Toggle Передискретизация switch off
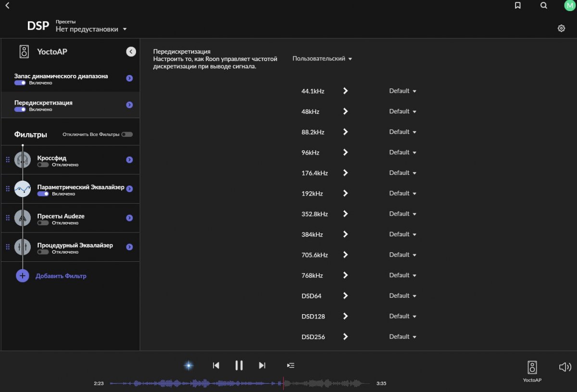 click(20, 110)
